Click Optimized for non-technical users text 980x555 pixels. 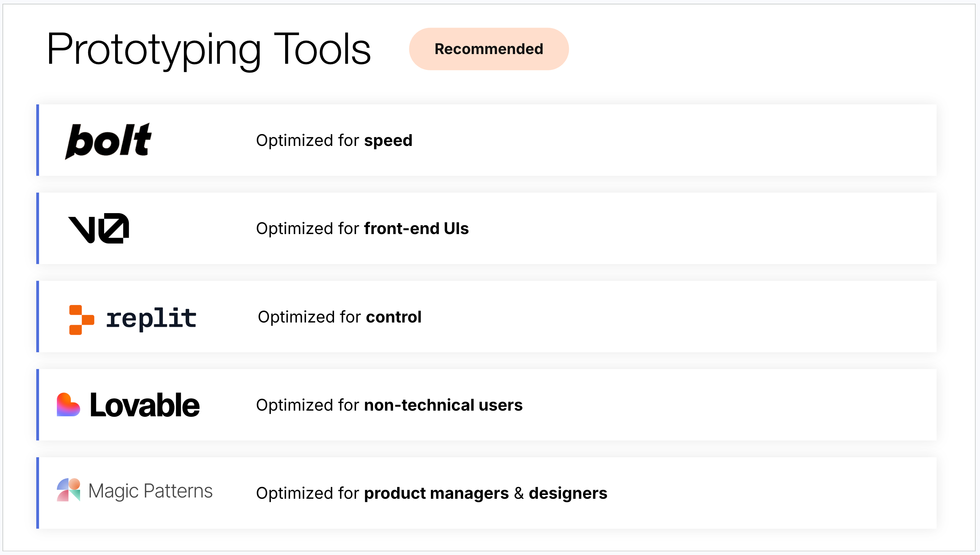[389, 405]
